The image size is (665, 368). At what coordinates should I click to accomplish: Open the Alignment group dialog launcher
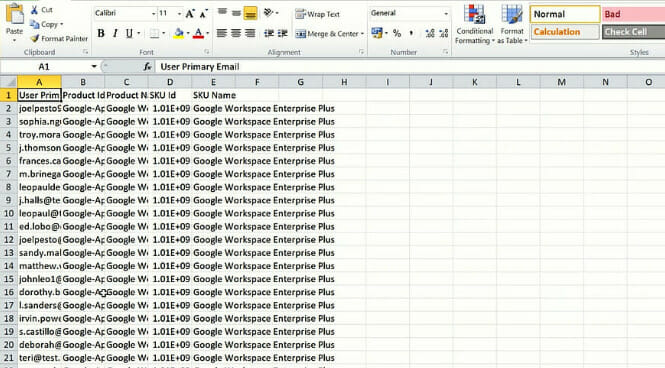pos(361,52)
